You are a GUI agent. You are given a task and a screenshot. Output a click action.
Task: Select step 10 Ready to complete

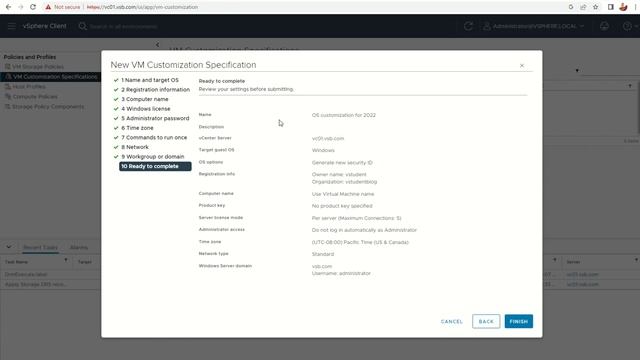155,167
